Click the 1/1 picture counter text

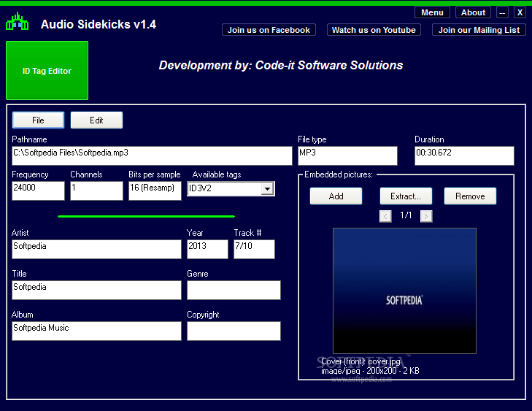click(406, 215)
